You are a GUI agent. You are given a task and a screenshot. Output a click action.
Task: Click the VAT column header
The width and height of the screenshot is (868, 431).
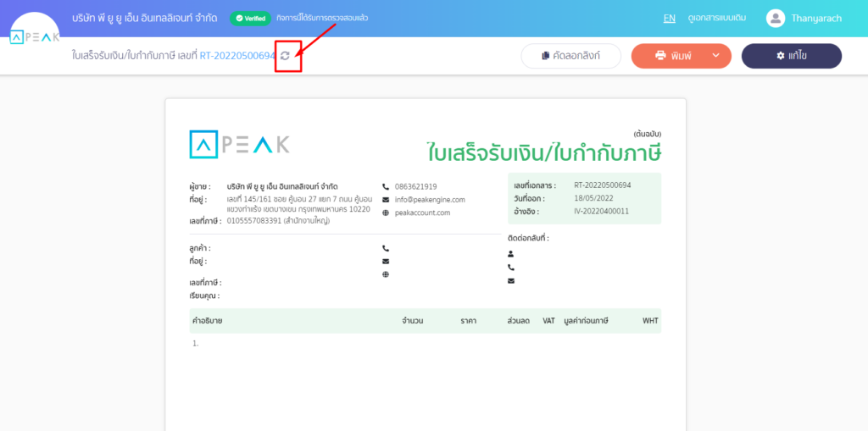[548, 320]
